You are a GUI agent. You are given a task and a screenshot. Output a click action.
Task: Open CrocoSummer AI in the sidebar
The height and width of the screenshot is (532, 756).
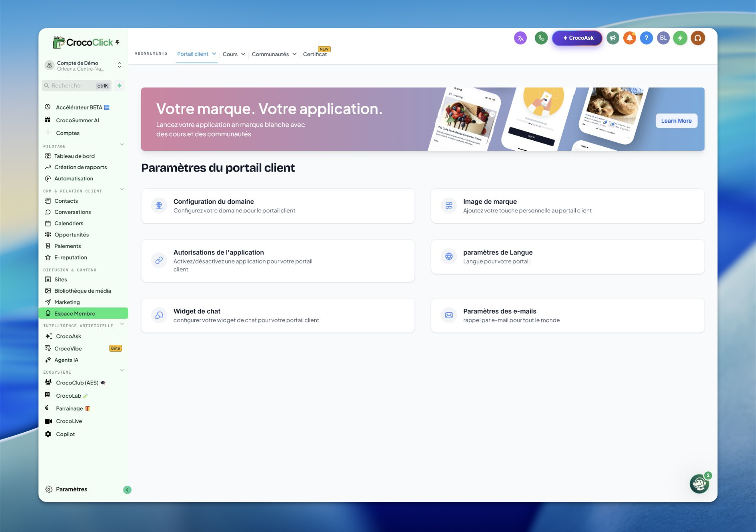[x=77, y=120]
